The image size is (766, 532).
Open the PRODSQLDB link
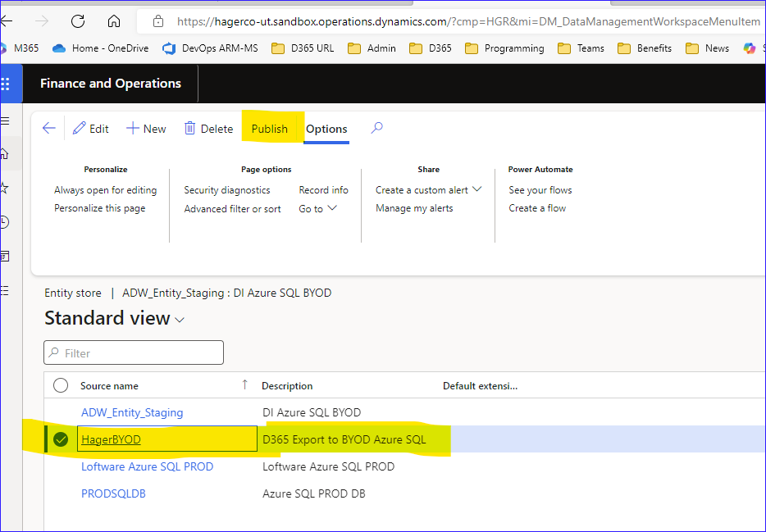coord(113,493)
